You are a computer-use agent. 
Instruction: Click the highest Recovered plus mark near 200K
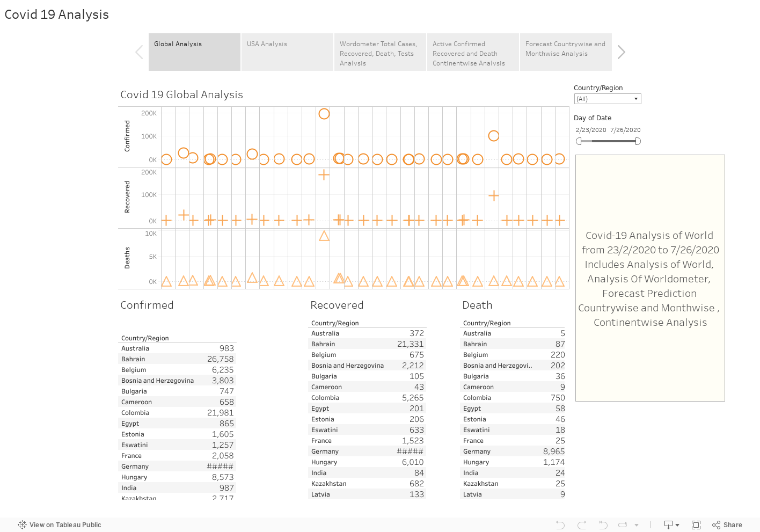coord(324,175)
